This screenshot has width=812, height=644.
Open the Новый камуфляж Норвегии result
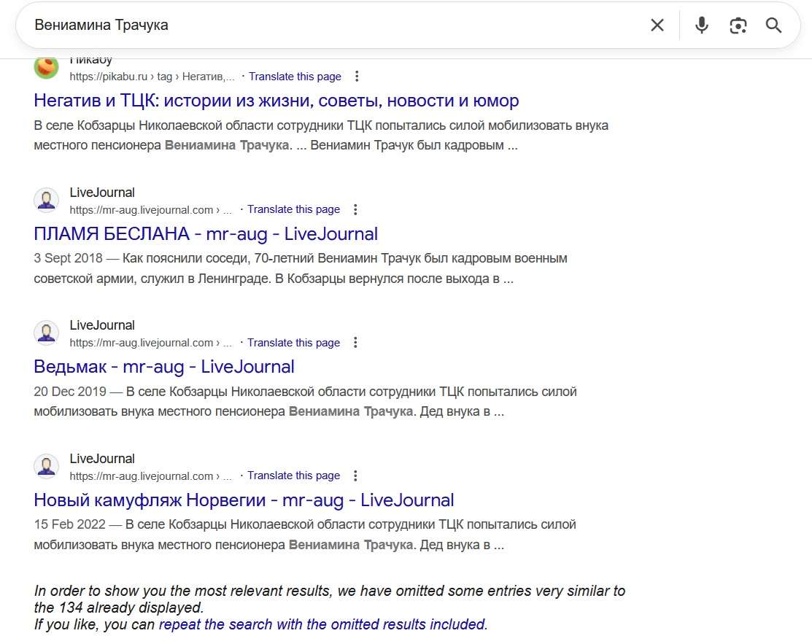pos(244,500)
